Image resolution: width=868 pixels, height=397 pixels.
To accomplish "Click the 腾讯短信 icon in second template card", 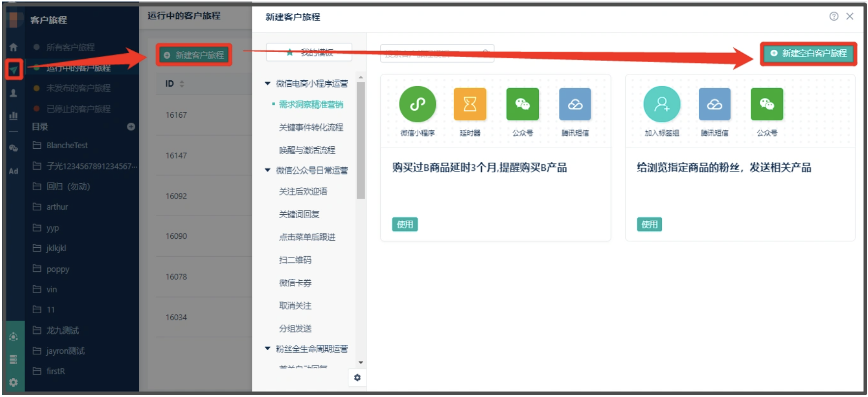I will tap(714, 104).
